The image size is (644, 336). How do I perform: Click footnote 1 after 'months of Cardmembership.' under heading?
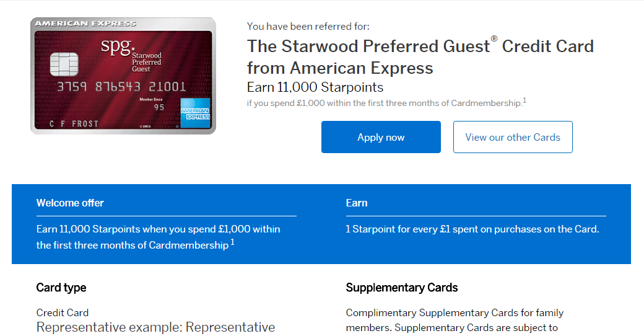[524, 100]
